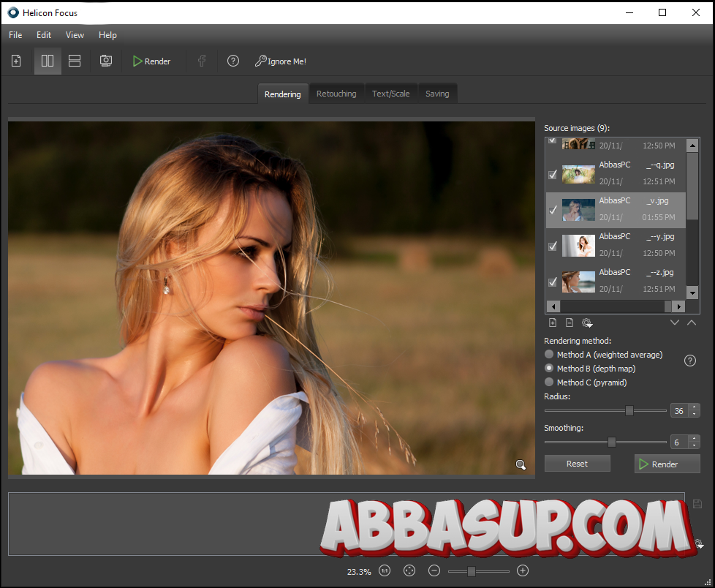Click the 23.3% zoom percentage text
715x588 pixels.
coord(359,572)
